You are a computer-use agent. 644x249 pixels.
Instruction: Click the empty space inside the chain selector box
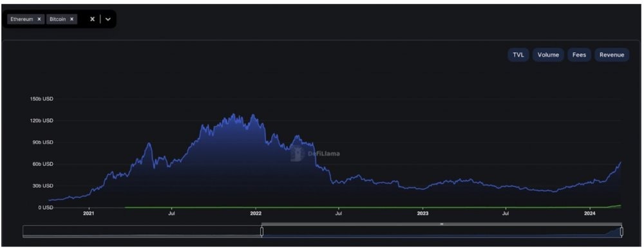tap(82, 19)
